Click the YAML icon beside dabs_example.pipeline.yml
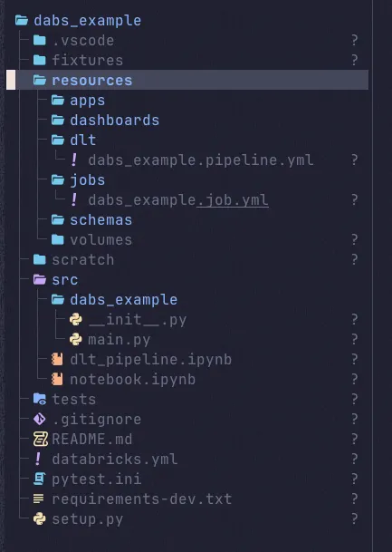Screen dimensions: 392x552 pyautogui.click(x=74, y=160)
